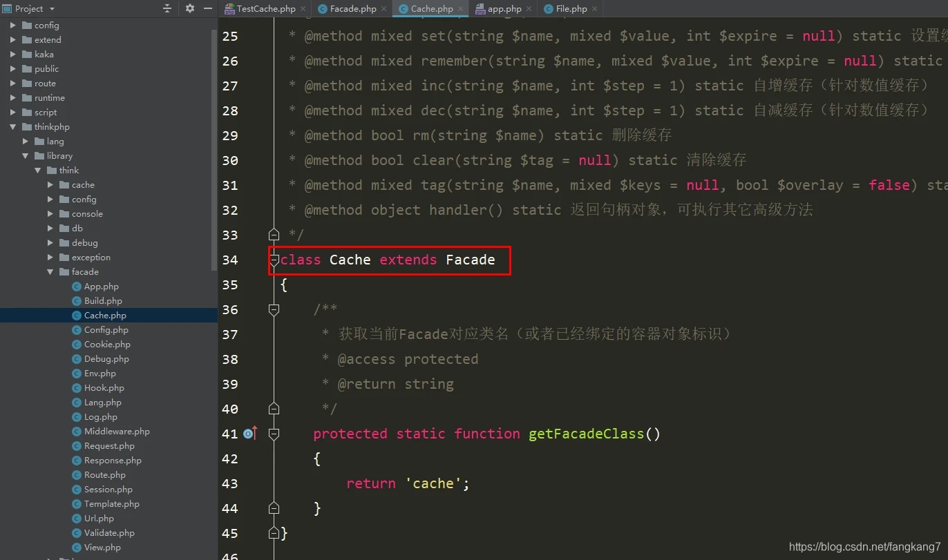Switch to the app.php tab
Image resolution: width=948 pixels, height=560 pixels.
click(504, 9)
